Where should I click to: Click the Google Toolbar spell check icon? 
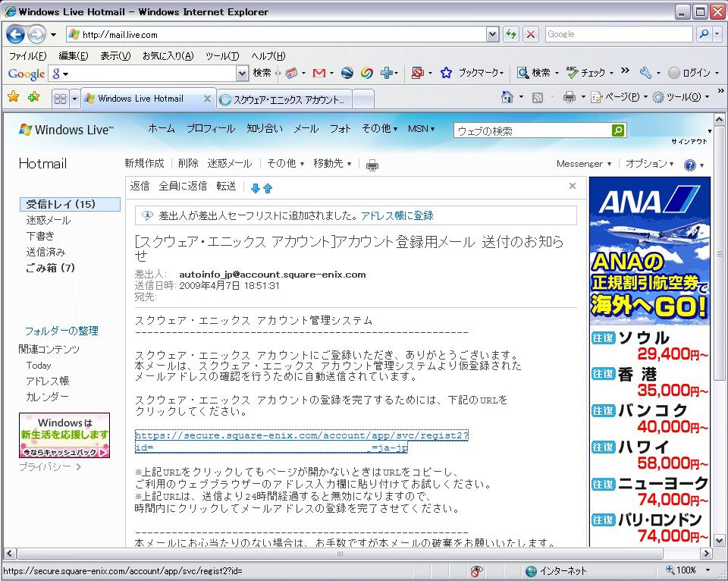click(573, 72)
